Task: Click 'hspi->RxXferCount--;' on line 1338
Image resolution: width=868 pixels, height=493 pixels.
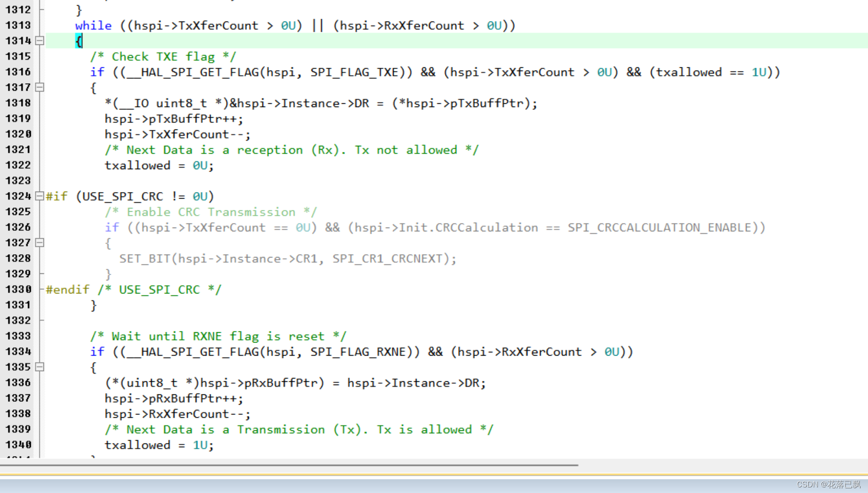Action: point(177,414)
